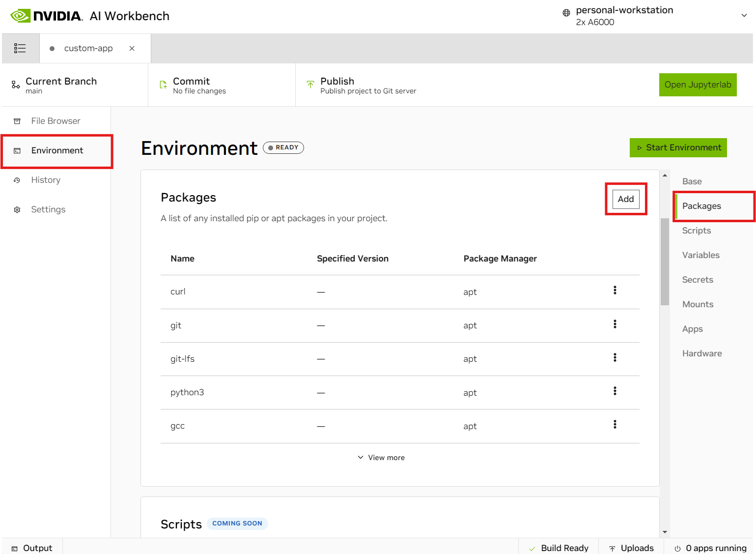Click the Build Ready checkmark icon
The height and width of the screenshot is (554, 756).
[532, 549]
